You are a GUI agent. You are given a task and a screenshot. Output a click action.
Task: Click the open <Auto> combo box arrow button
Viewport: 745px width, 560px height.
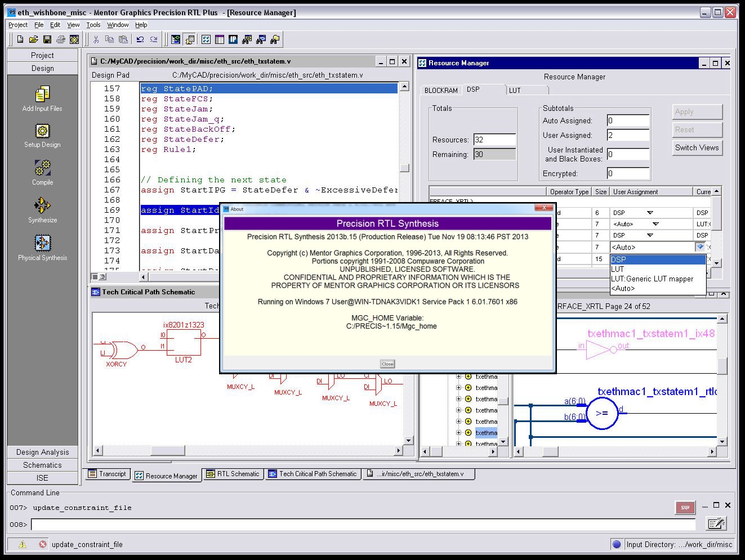[701, 247]
